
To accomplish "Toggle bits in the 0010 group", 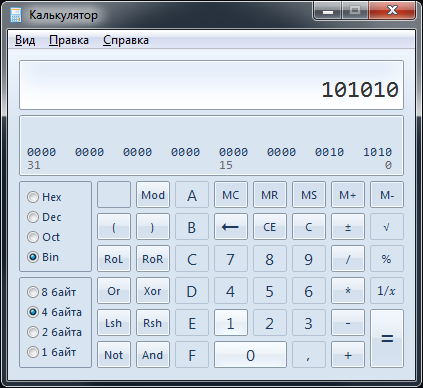I will click(x=329, y=152).
